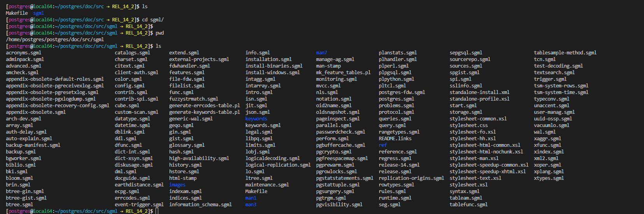The image size is (644, 214).
Task: Select README.links file name
Action: pyautogui.click(x=395, y=139)
